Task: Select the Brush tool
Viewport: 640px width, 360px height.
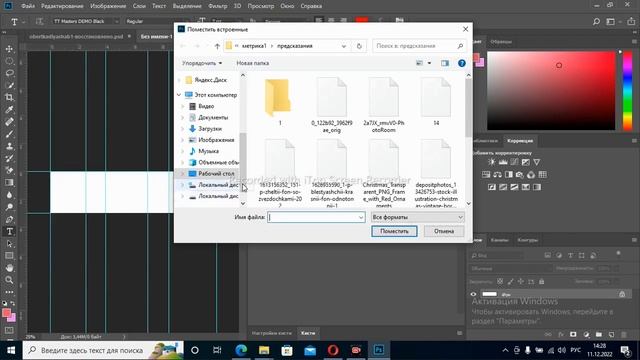Action: click(x=9, y=134)
